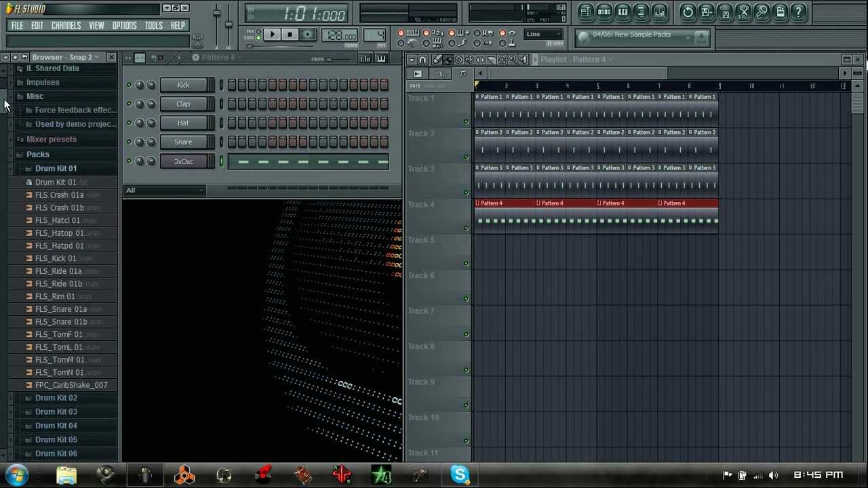This screenshot has height=488, width=868.
Task: Select the Playlist paint brush tool
Action: coord(448,60)
